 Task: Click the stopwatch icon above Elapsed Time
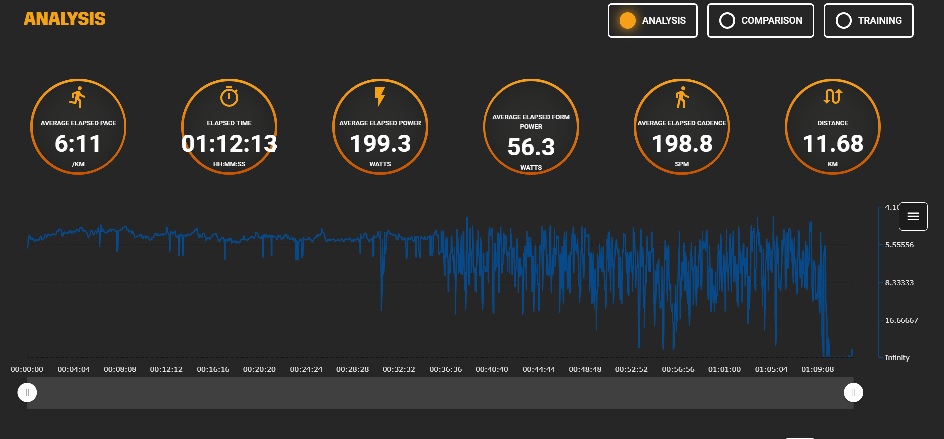[x=229, y=97]
